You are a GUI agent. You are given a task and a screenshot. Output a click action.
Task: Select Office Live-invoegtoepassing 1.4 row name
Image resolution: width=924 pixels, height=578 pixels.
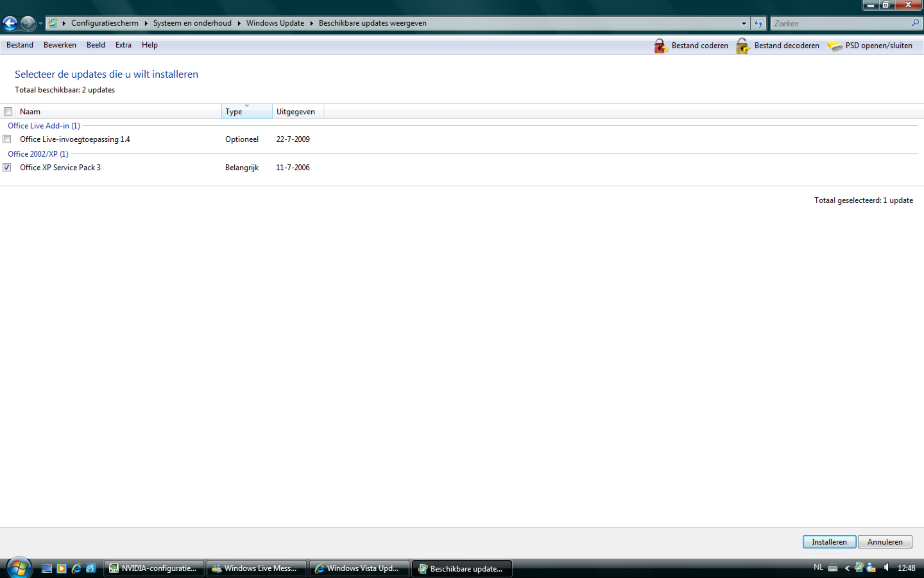75,139
